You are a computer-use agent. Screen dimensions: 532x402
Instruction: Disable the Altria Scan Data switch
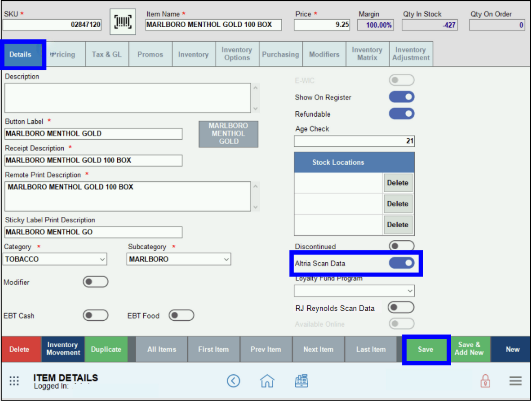[402, 263]
